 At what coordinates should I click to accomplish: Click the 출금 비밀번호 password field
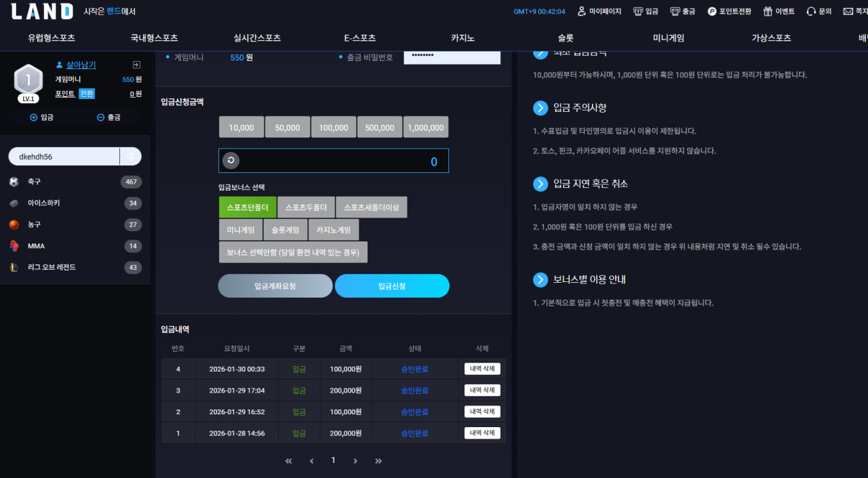tap(452, 56)
